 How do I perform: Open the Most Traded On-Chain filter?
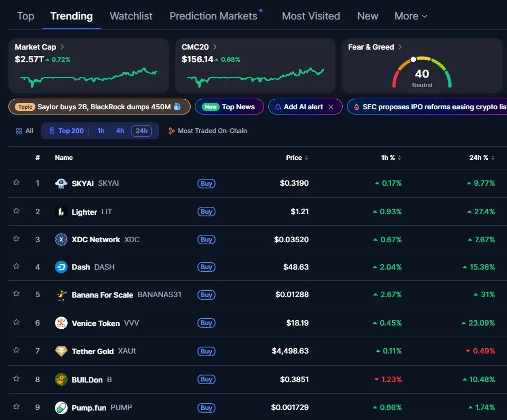coord(208,131)
